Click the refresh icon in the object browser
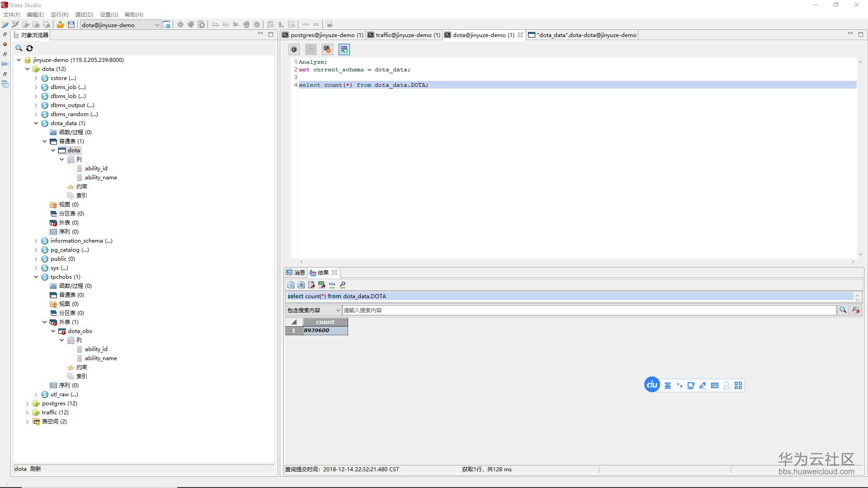 tap(29, 48)
